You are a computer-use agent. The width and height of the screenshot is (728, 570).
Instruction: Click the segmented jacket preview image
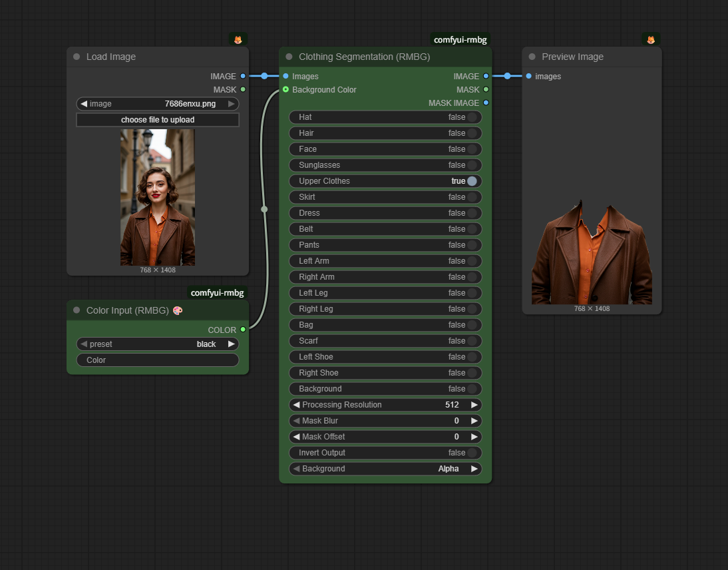pyautogui.click(x=592, y=253)
